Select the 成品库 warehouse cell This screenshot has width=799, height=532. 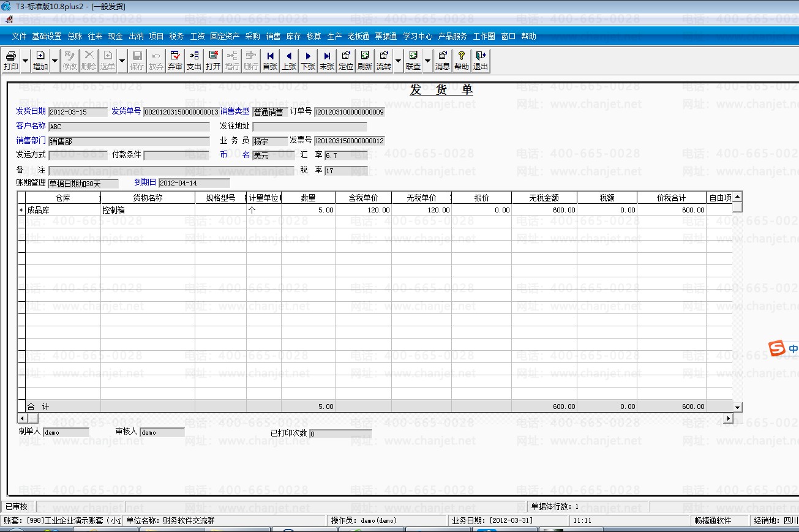[x=63, y=210]
